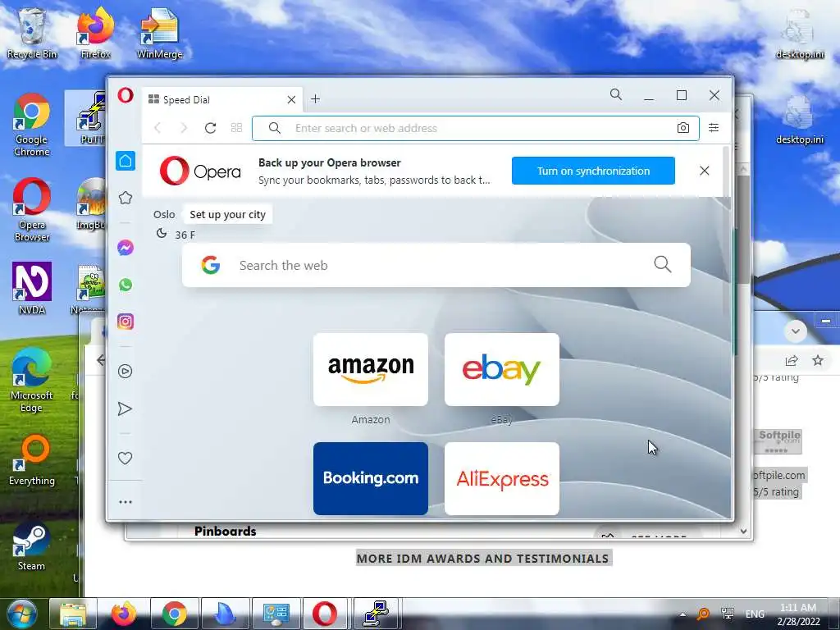Open Opera Browser desktop shortcut
Screen dimensions: 840x630
tap(32, 210)
